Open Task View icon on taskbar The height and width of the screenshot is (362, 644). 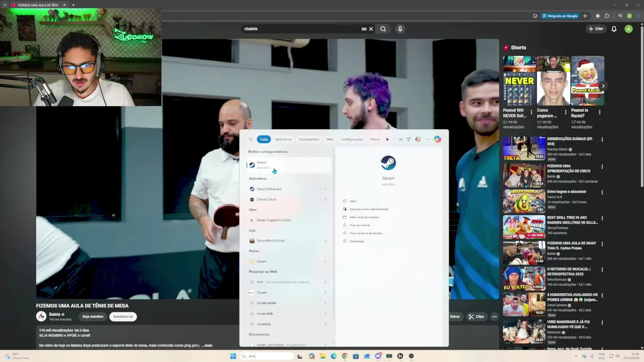click(x=300, y=356)
